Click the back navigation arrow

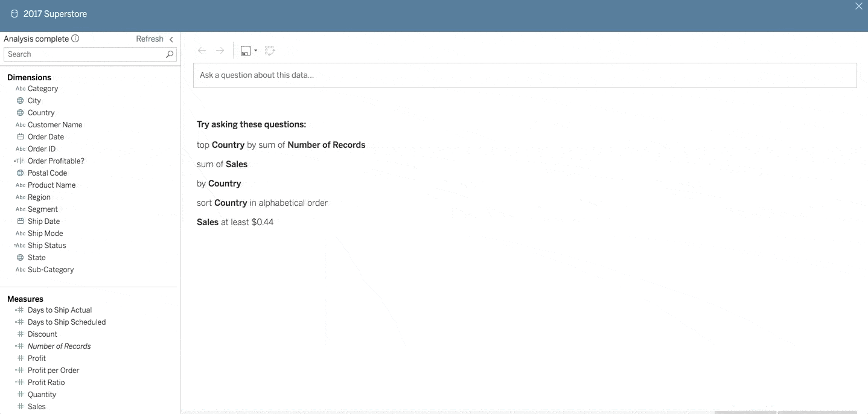tap(202, 50)
